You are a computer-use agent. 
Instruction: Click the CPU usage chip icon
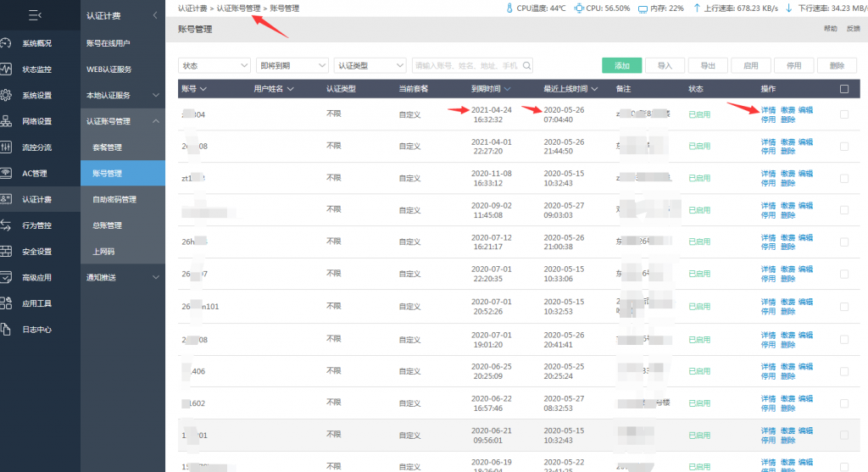point(579,8)
